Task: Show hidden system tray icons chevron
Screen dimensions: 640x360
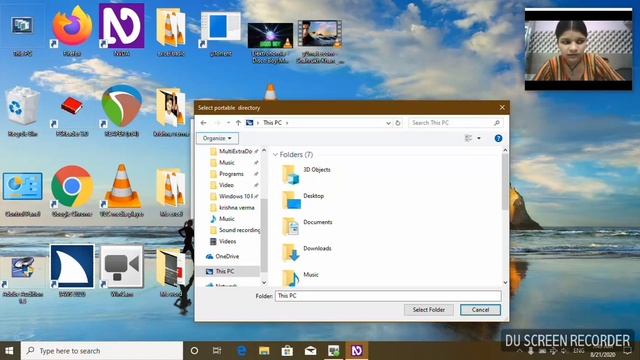Action: 519,351
